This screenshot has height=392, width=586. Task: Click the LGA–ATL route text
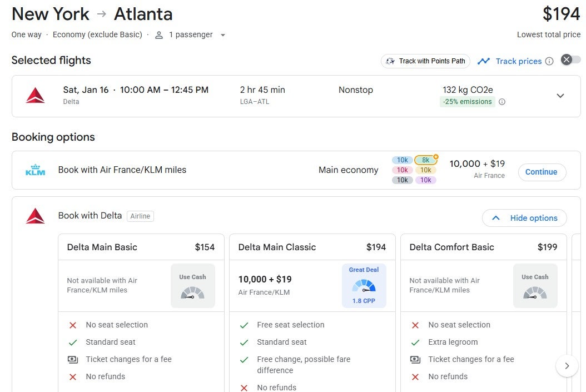coord(255,102)
